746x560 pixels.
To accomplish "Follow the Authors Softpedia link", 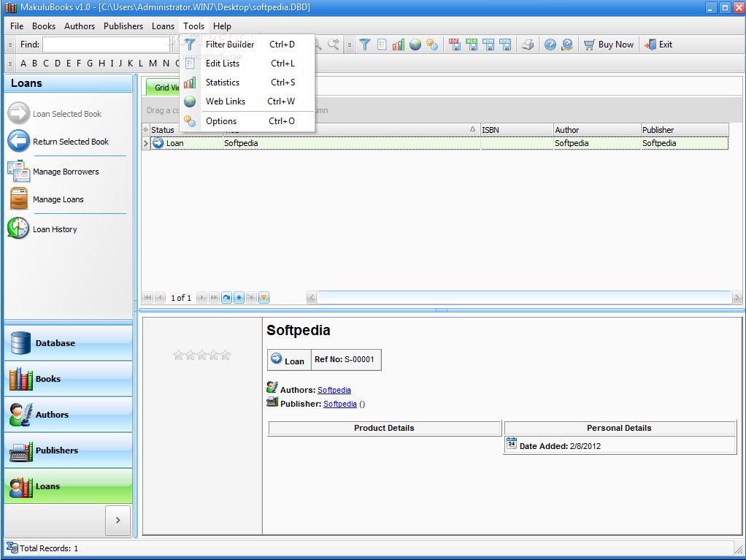I will 334,390.
